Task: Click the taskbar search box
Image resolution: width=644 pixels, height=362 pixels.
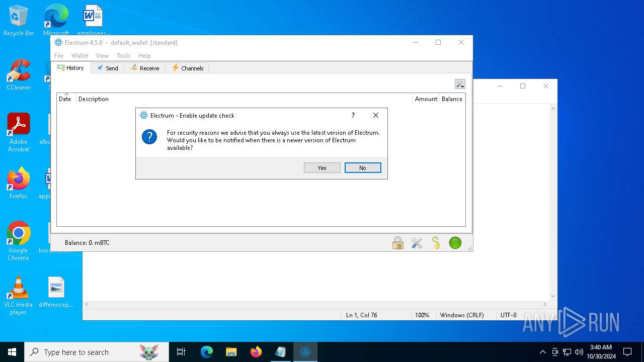Action: click(x=97, y=352)
